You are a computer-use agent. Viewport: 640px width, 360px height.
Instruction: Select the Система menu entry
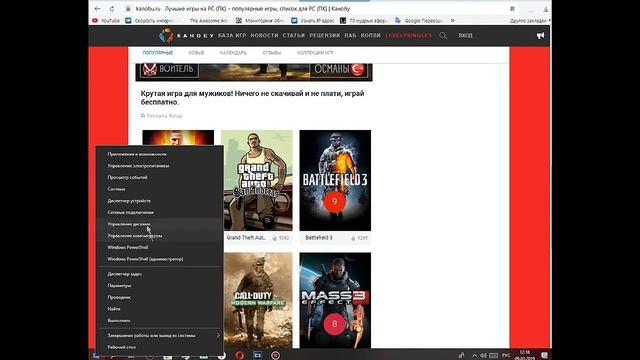[x=160, y=189]
